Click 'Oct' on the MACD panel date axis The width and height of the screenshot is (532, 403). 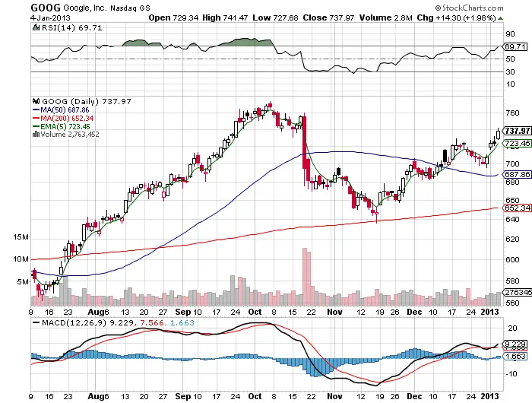(x=255, y=396)
